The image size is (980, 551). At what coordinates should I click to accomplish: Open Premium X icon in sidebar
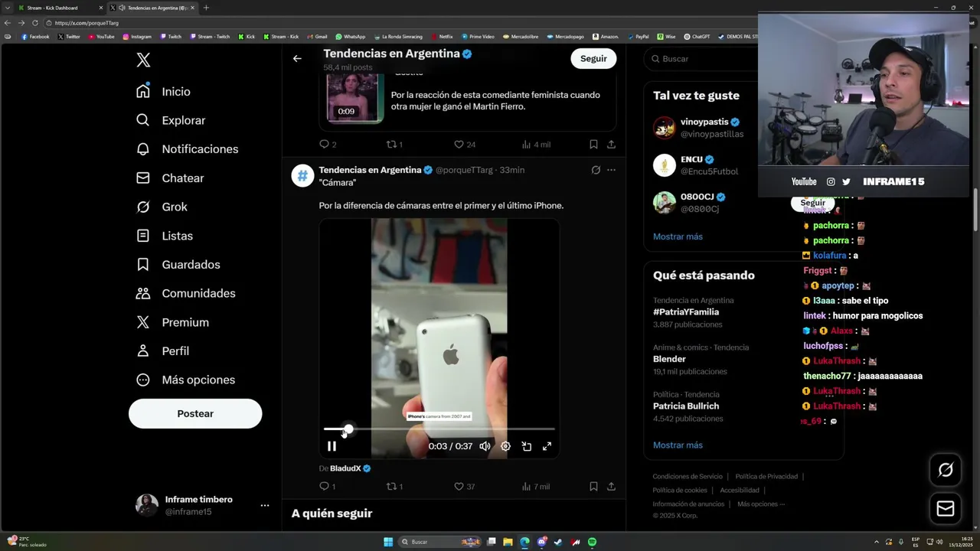(x=143, y=322)
